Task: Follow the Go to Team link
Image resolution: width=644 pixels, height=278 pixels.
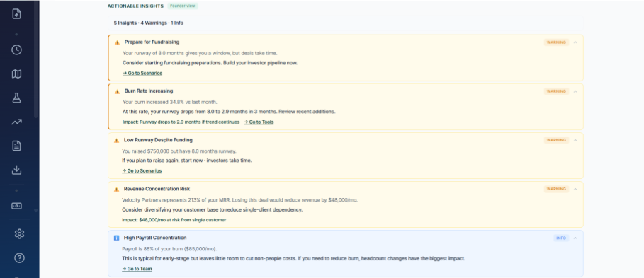Action: pos(137,269)
